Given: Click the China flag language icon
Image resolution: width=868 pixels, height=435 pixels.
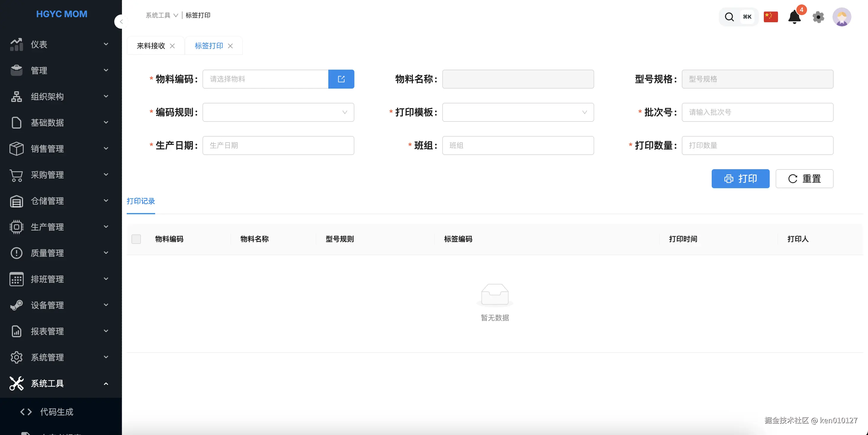Looking at the screenshot, I should pyautogui.click(x=771, y=17).
